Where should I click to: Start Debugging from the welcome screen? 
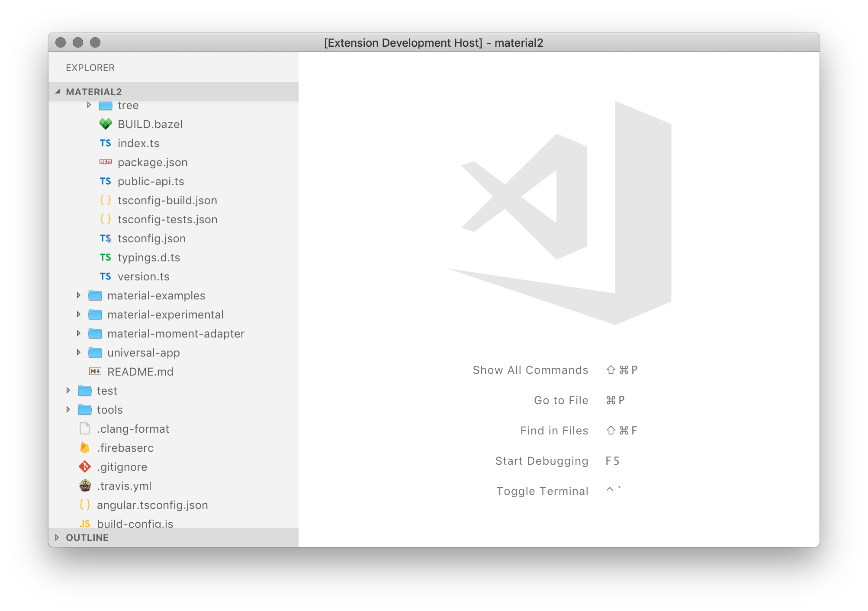(x=542, y=461)
